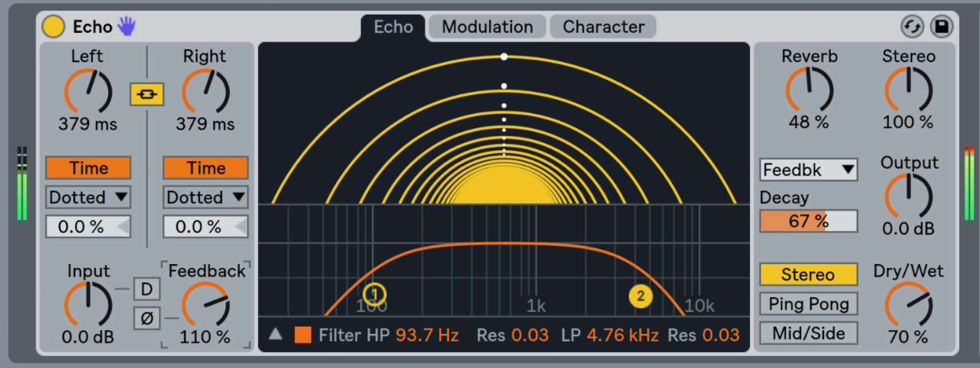Click the Right offset 0.0 % field
Screen dimensions: 980x368
click(206, 226)
